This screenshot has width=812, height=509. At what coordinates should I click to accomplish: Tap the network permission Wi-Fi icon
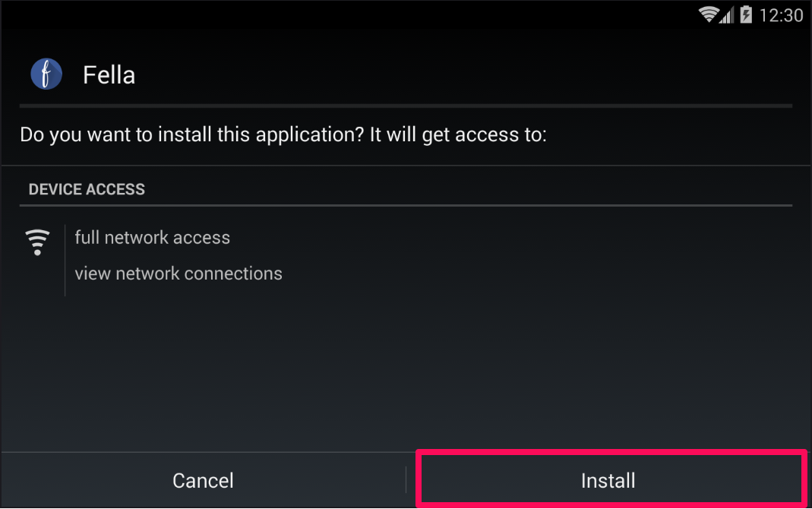coord(37,242)
